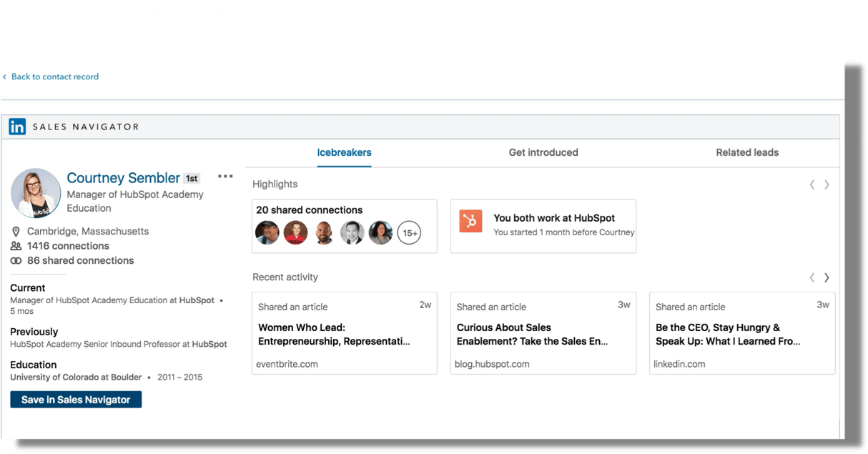868x454 pixels.
Task: Open the Related leads tab
Action: click(747, 152)
